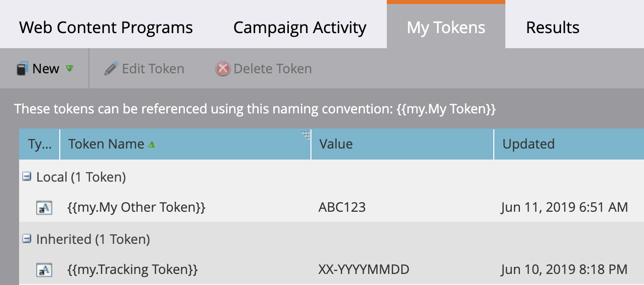This screenshot has height=285, width=644.
Task: Select the {{my.My Other Token}} row
Action: coord(136,207)
